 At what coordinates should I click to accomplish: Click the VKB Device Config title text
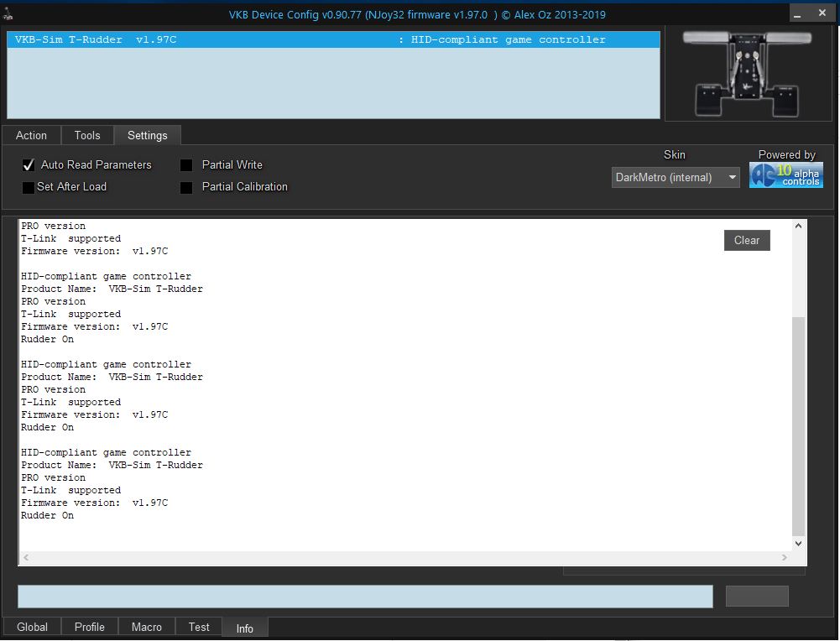pyautogui.click(x=417, y=15)
